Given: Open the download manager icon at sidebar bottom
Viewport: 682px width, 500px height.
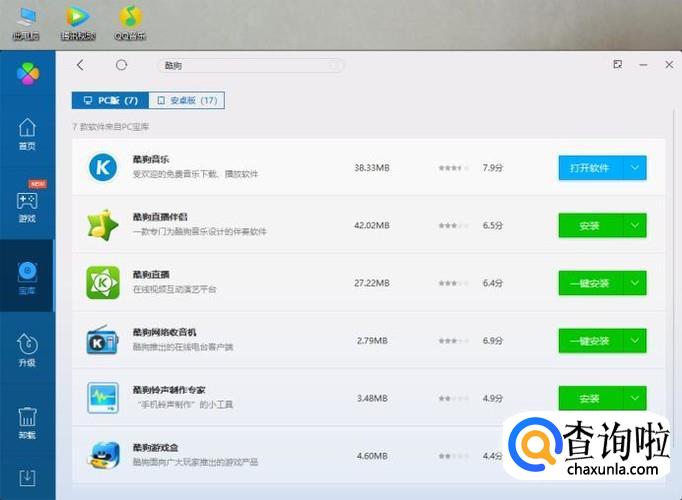Looking at the screenshot, I should (x=27, y=477).
